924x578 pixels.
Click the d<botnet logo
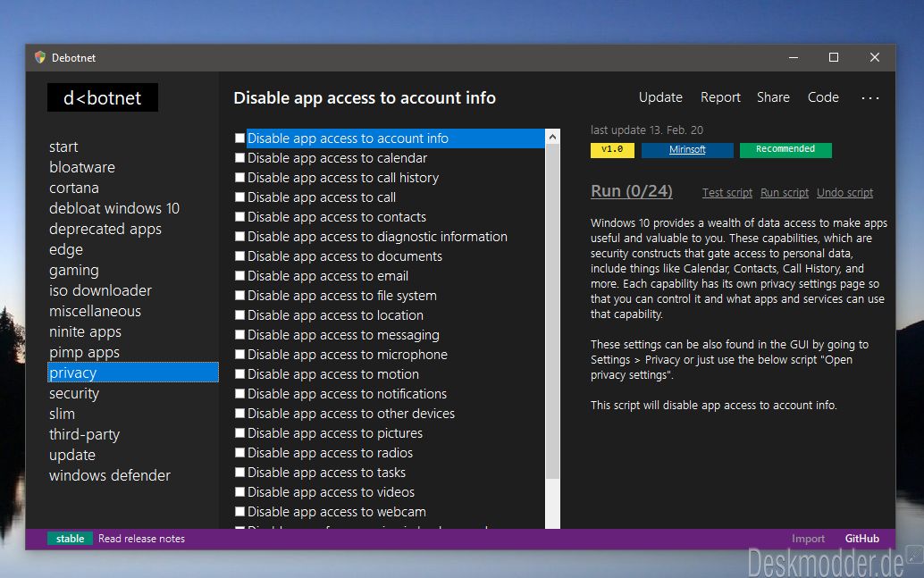(103, 97)
